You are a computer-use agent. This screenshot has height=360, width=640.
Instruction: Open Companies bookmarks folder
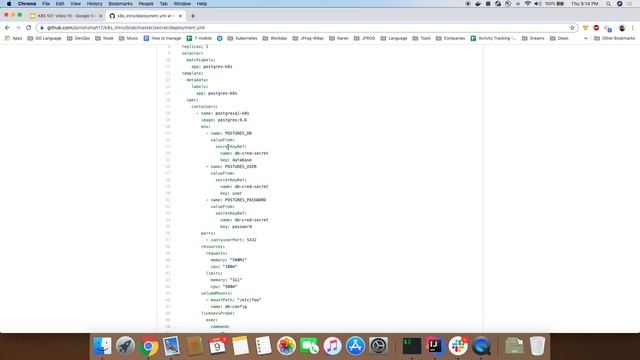coord(451,38)
